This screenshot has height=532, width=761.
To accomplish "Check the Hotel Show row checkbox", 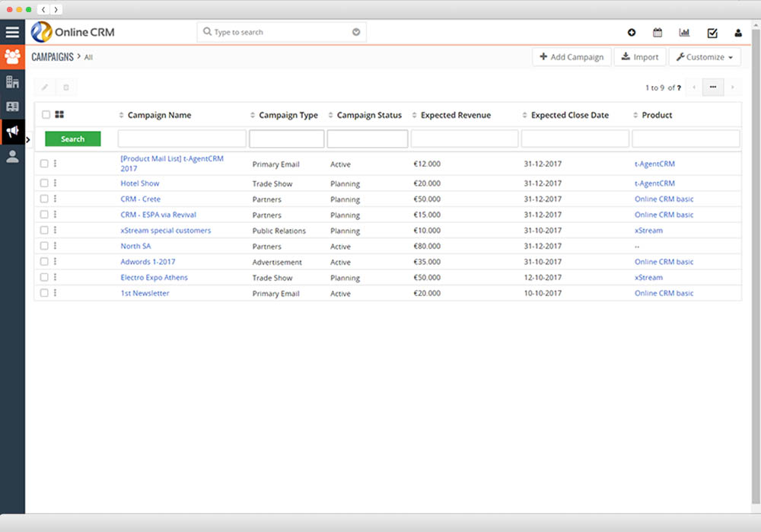I will click(44, 183).
